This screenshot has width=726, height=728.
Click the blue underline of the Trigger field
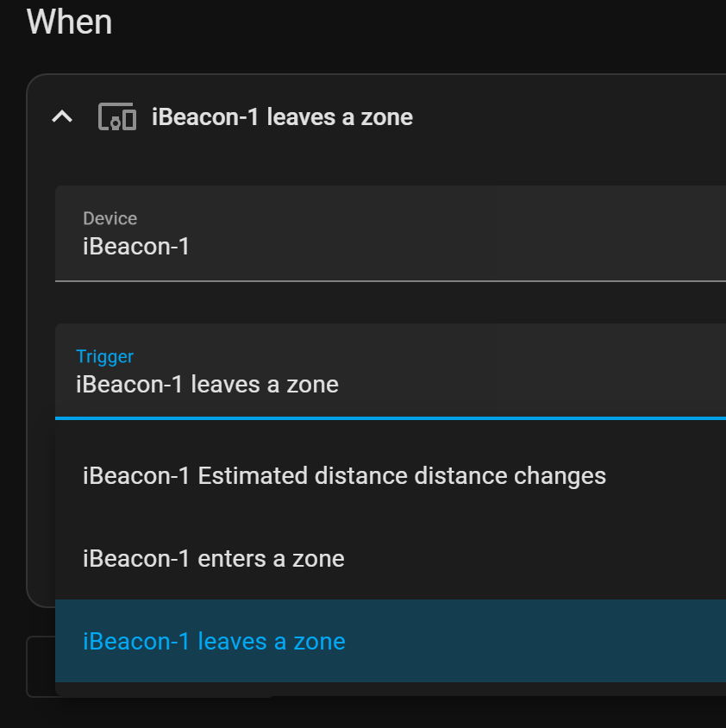(390, 418)
